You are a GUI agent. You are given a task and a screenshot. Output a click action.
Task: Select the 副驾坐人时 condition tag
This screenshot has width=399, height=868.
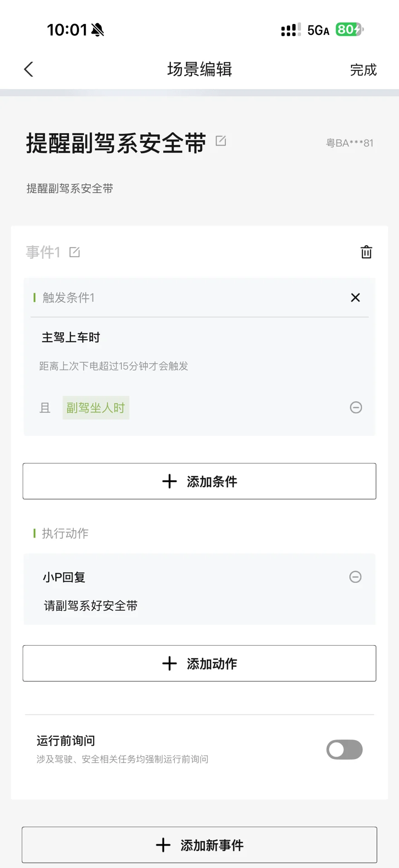(96, 408)
